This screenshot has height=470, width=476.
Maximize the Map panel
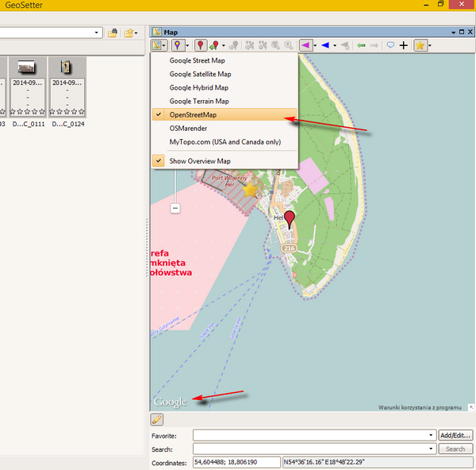click(462, 32)
